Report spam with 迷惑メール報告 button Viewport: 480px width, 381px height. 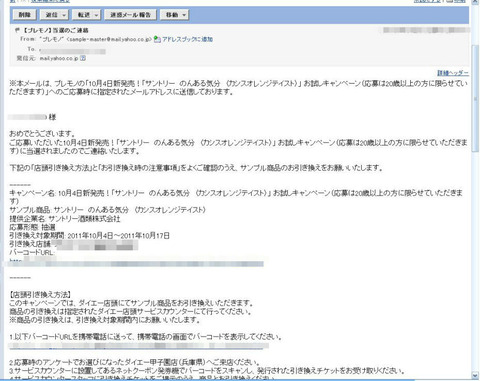pos(130,15)
